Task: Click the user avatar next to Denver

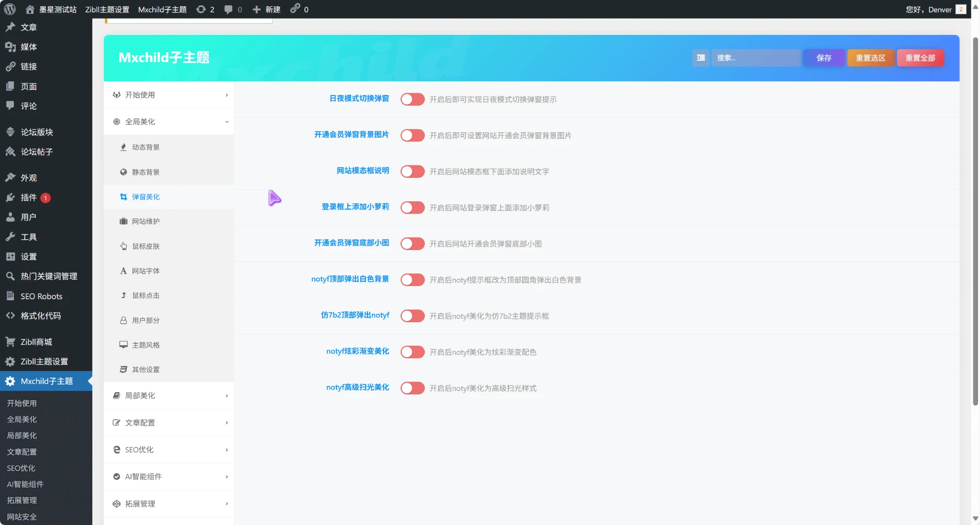Action: click(960, 9)
